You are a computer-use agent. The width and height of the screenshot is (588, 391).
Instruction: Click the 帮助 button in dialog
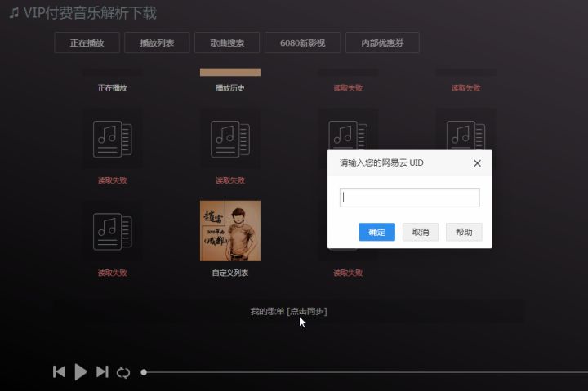[464, 232]
